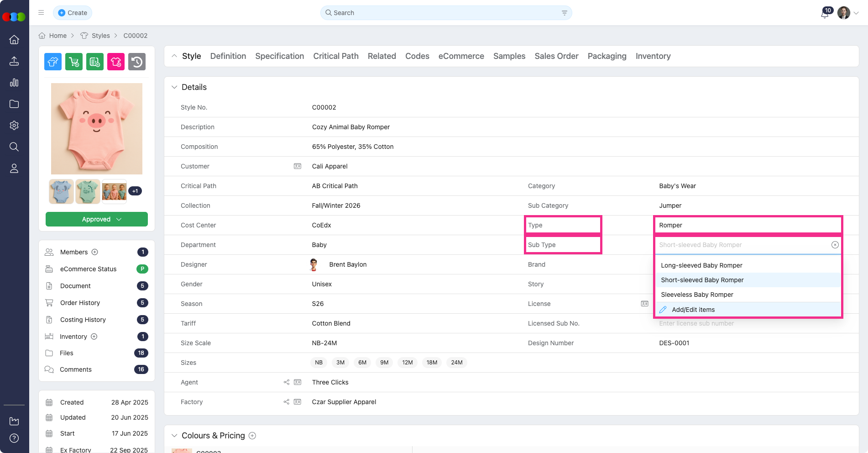Select the blue elephant romper thumbnail

click(61, 191)
